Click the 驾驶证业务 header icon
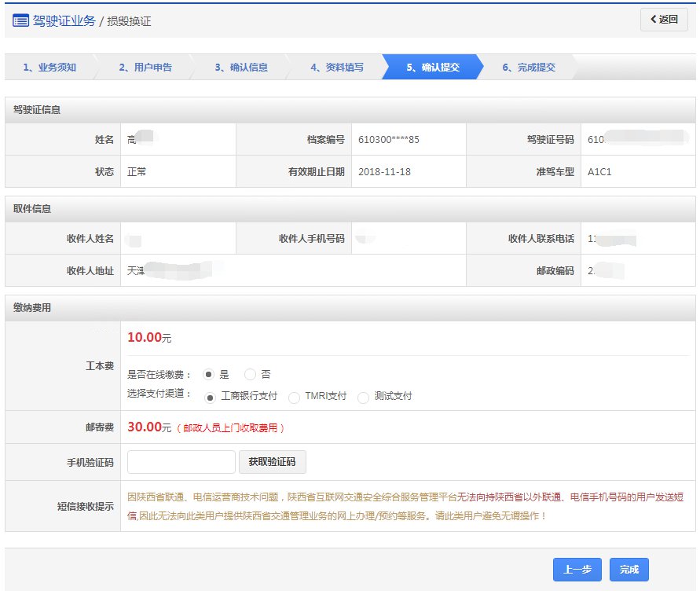The width and height of the screenshot is (700, 594). [22, 21]
